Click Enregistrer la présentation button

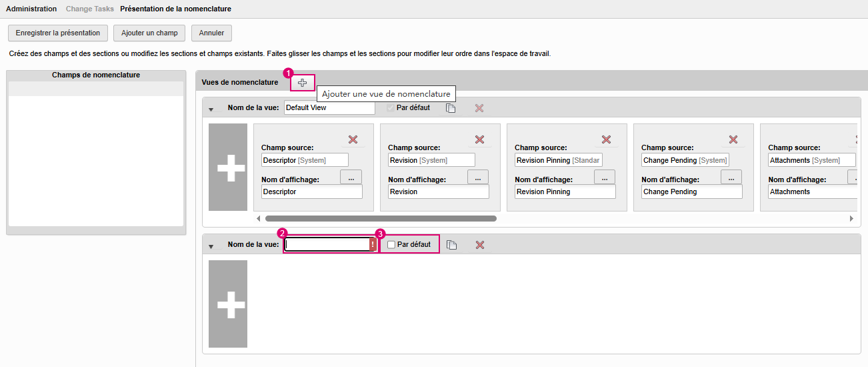[x=58, y=33]
